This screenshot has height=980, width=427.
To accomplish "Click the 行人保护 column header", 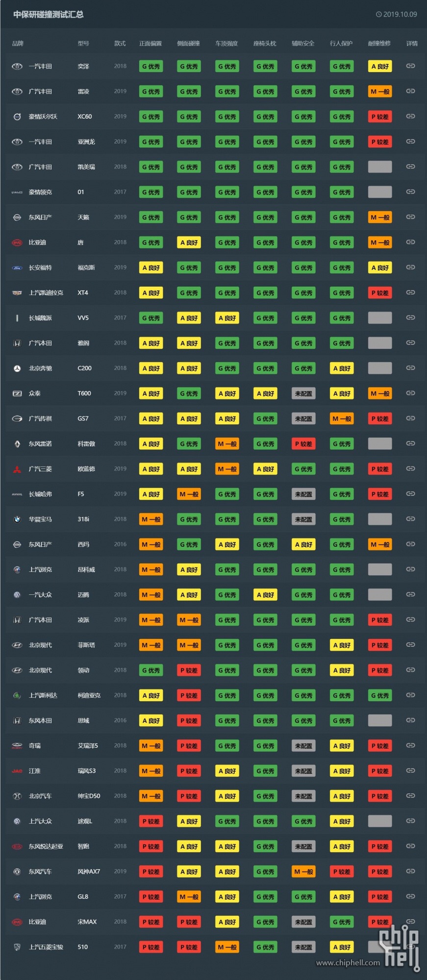I will (x=341, y=44).
